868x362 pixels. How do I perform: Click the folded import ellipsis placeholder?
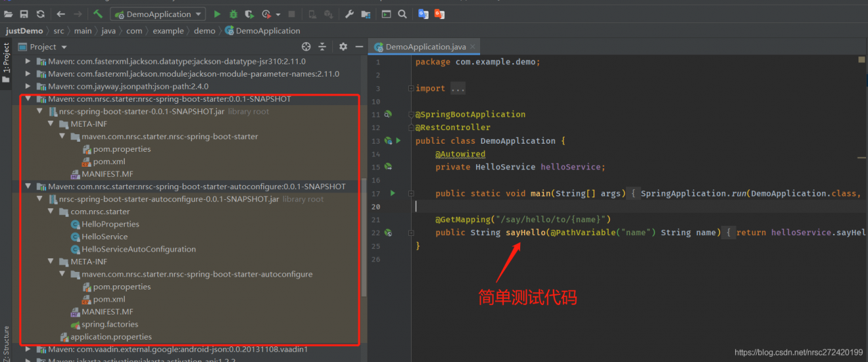[458, 88]
